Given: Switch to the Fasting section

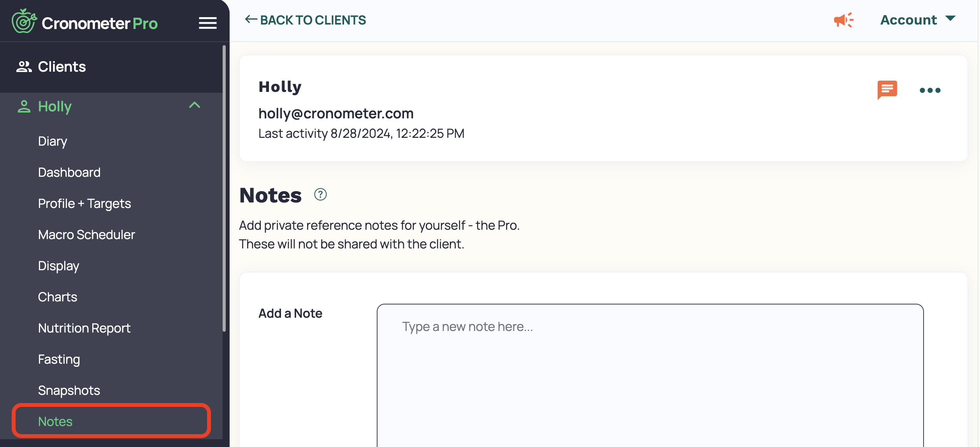Looking at the screenshot, I should coord(59,359).
